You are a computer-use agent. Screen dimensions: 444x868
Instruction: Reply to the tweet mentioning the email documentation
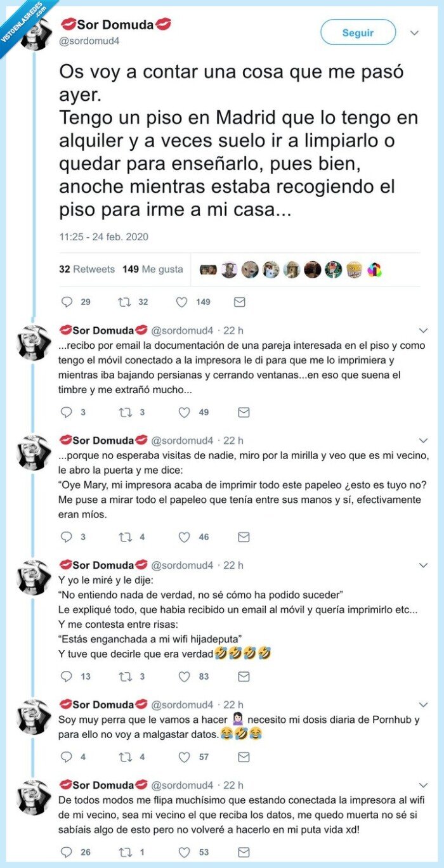coord(66,413)
